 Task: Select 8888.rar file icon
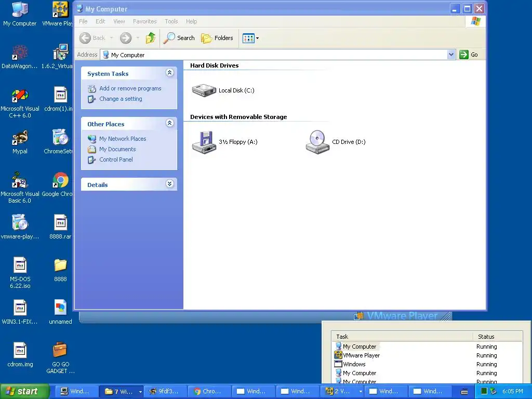pos(60,227)
